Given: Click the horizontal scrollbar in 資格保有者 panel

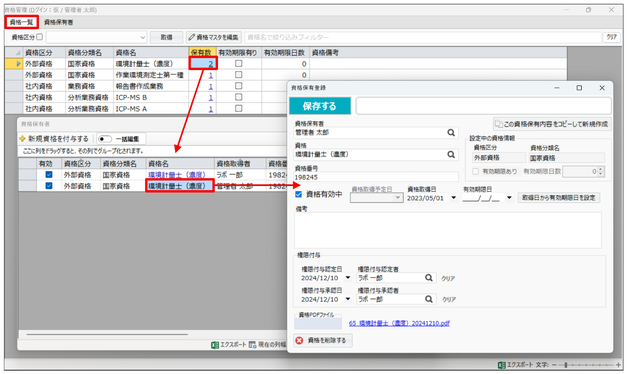Looking at the screenshot, I should pos(107,334).
